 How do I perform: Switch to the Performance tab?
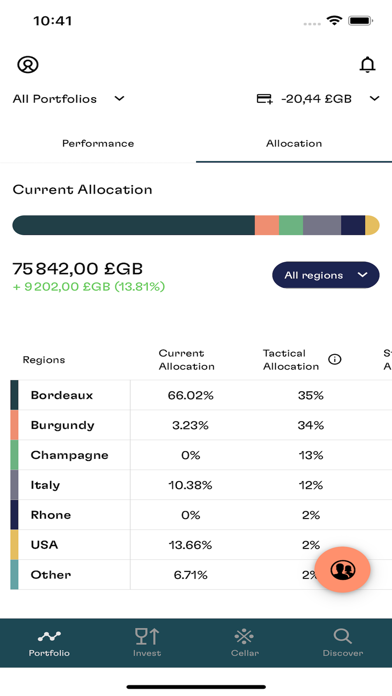98,143
